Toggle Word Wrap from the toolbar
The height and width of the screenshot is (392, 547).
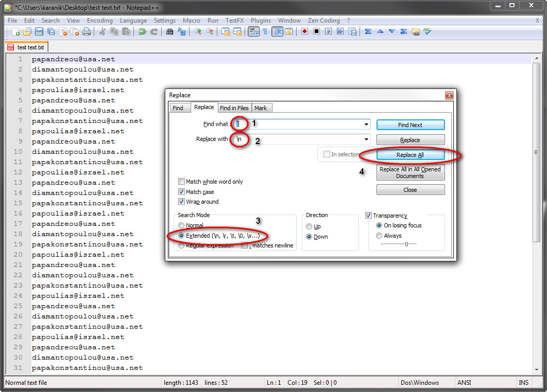click(253, 31)
